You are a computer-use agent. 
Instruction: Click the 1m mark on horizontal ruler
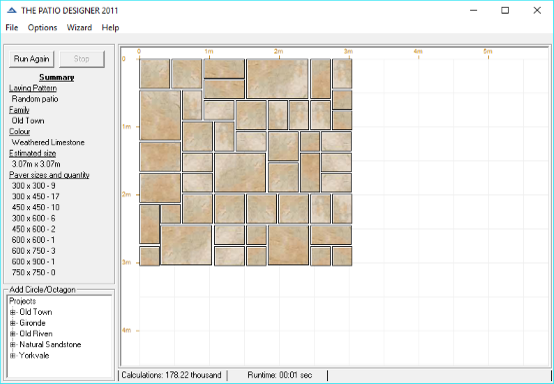coord(209,52)
